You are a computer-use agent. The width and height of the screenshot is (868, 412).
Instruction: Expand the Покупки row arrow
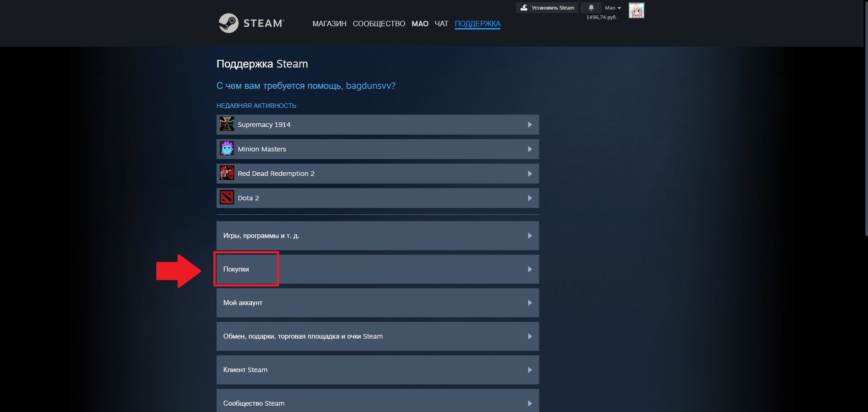(x=530, y=269)
